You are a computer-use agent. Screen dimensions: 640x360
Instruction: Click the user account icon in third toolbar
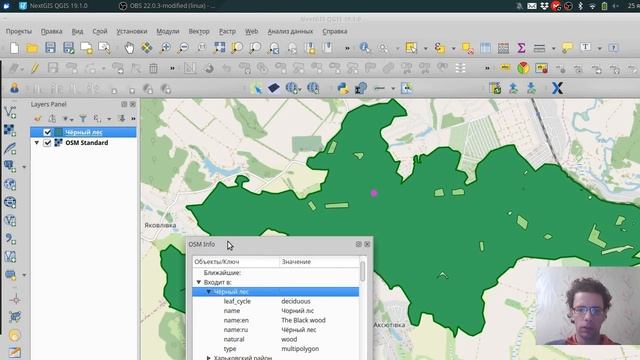point(14,88)
